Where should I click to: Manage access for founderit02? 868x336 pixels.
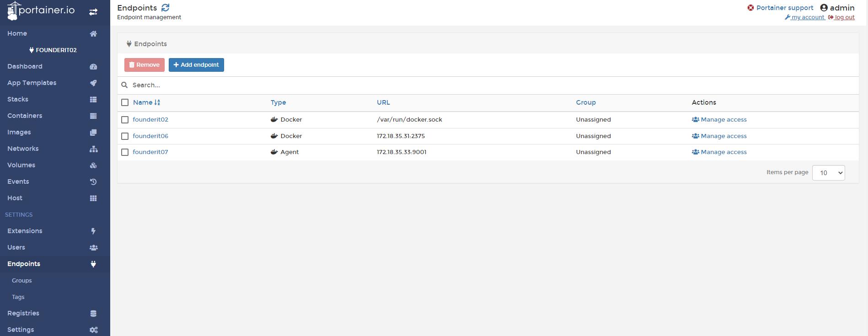coord(719,120)
